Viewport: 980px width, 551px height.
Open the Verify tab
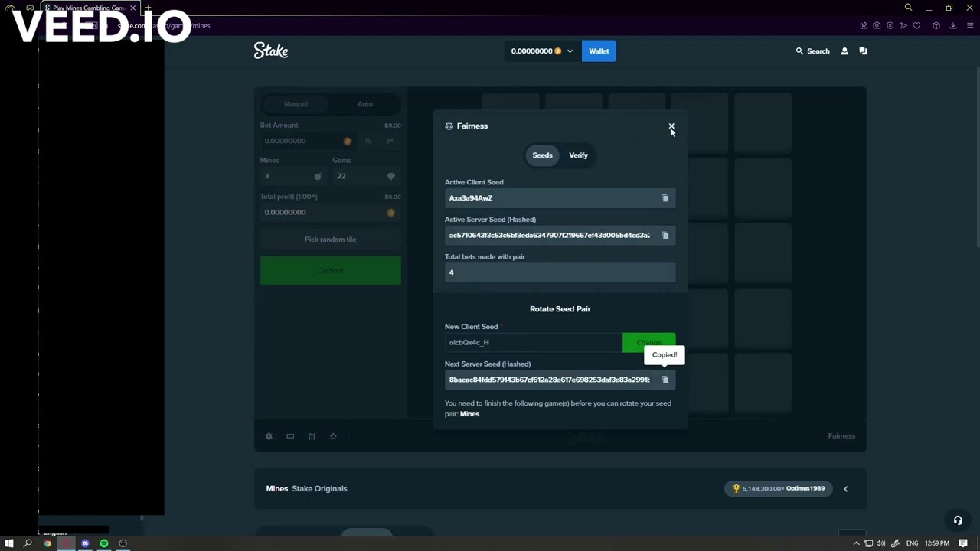(578, 155)
